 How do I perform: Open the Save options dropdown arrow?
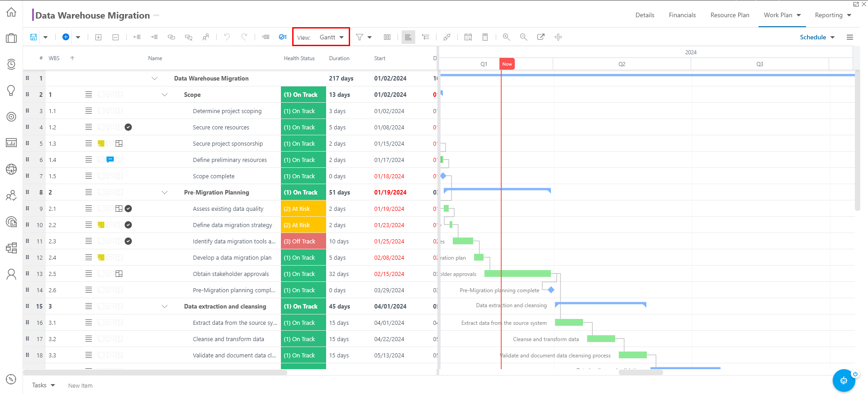pyautogui.click(x=45, y=38)
